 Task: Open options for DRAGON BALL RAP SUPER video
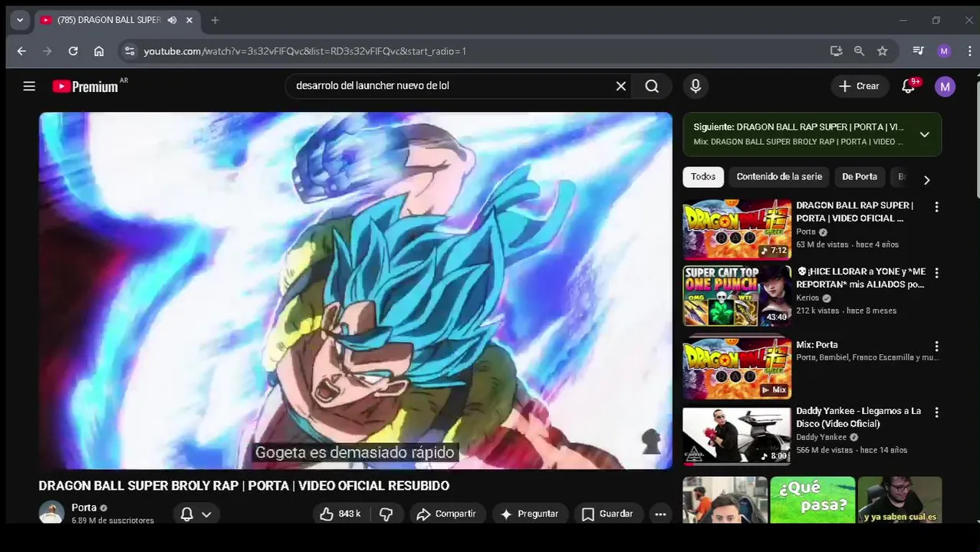click(936, 207)
